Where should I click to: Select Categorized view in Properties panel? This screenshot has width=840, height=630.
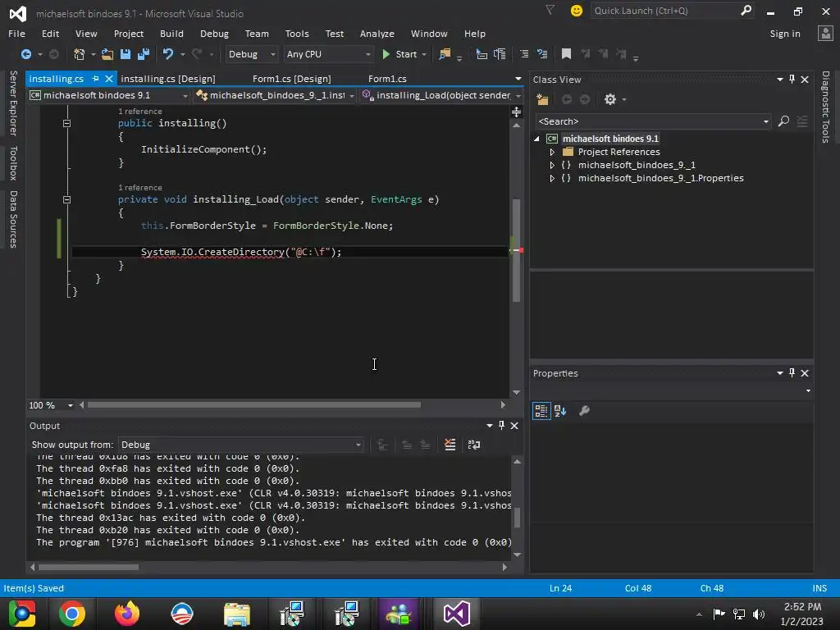pyautogui.click(x=541, y=411)
